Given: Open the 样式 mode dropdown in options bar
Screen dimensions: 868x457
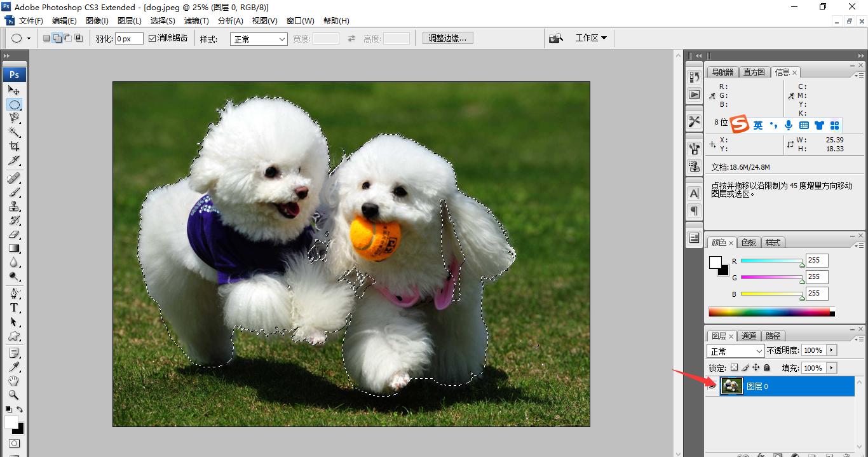Looking at the screenshot, I should pos(257,39).
